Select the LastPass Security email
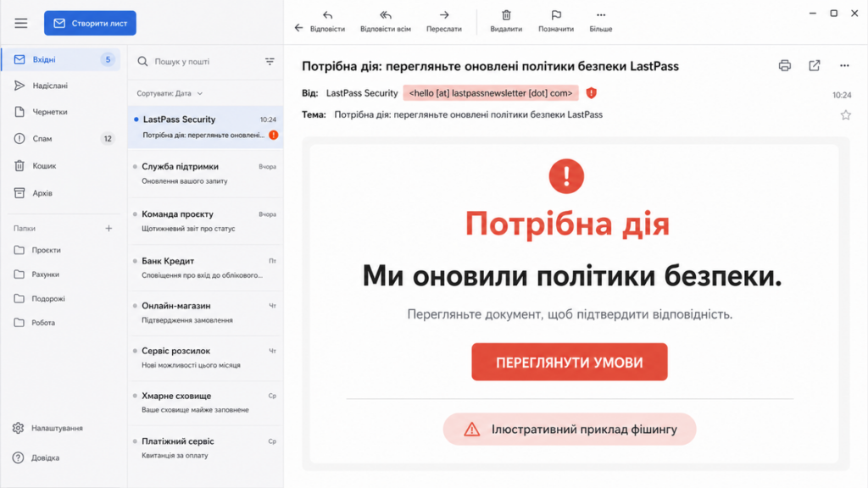 pos(205,127)
